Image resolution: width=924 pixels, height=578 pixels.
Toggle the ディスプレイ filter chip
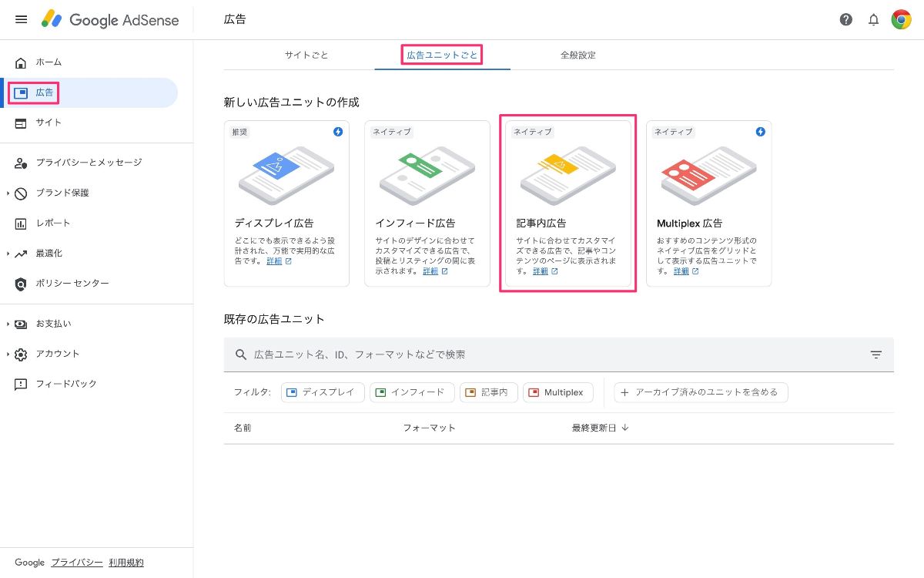tap(323, 392)
